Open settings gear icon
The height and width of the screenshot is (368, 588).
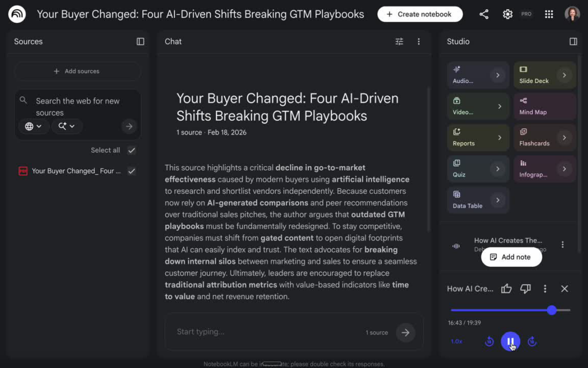(x=508, y=14)
